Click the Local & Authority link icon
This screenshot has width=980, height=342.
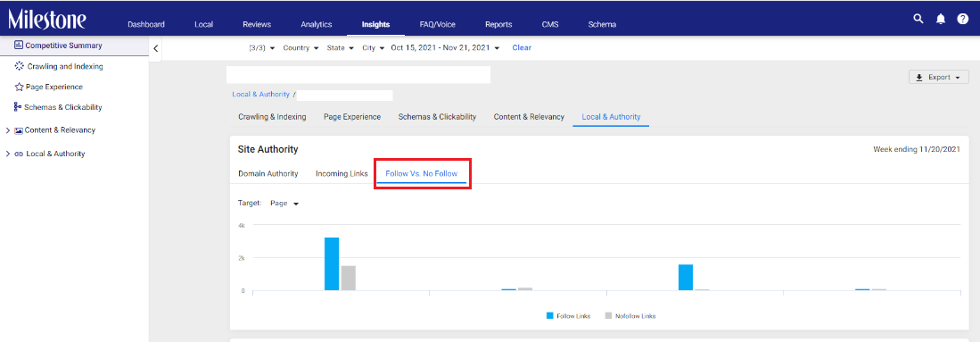tap(19, 154)
